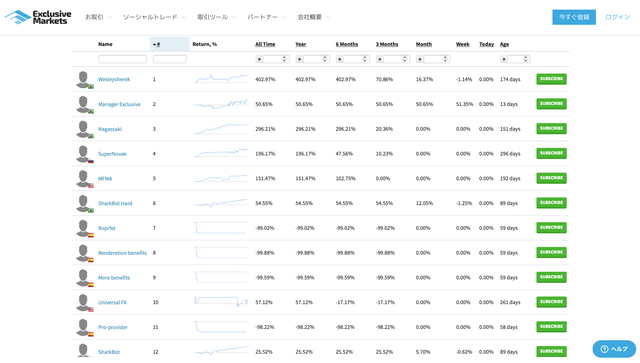Expand the 取引ツール menu
640x363 pixels.
click(x=217, y=17)
